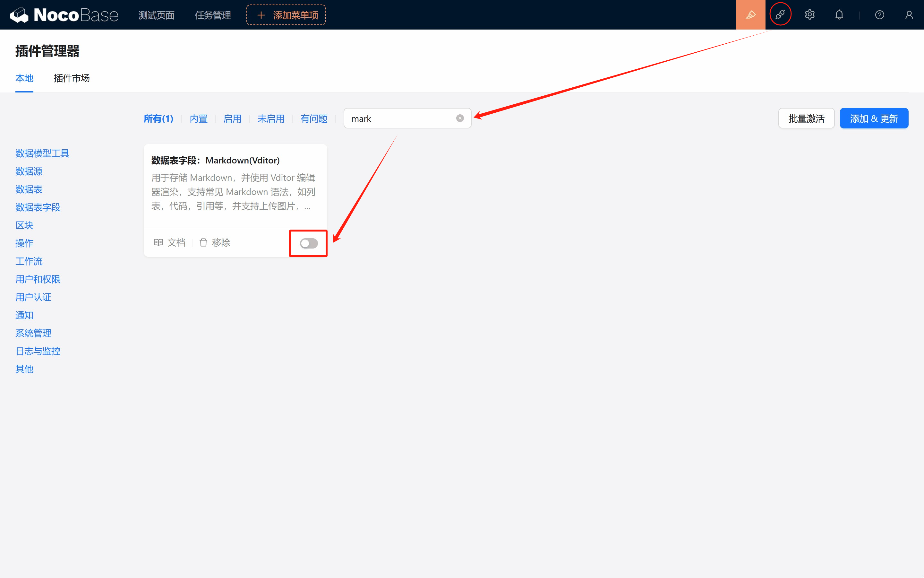Viewport: 924px width, 578px height.
Task: Filter by 启用 plugins
Action: 232,118
